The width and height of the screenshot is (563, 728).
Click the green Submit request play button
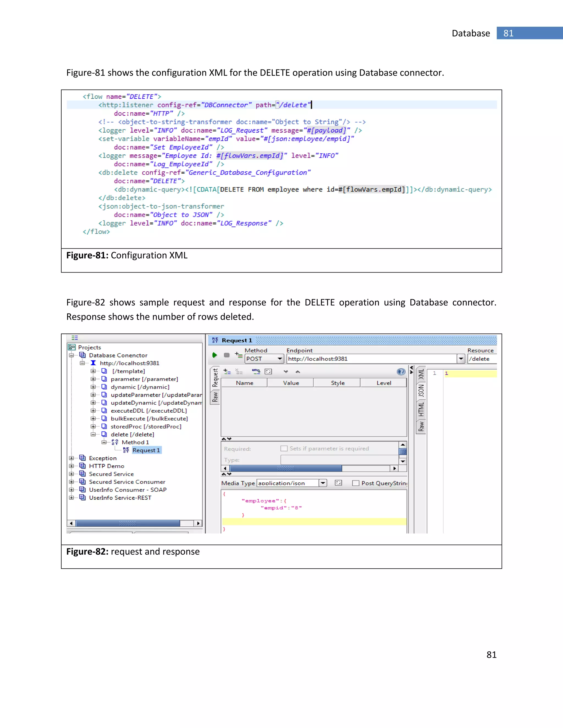(x=215, y=355)
